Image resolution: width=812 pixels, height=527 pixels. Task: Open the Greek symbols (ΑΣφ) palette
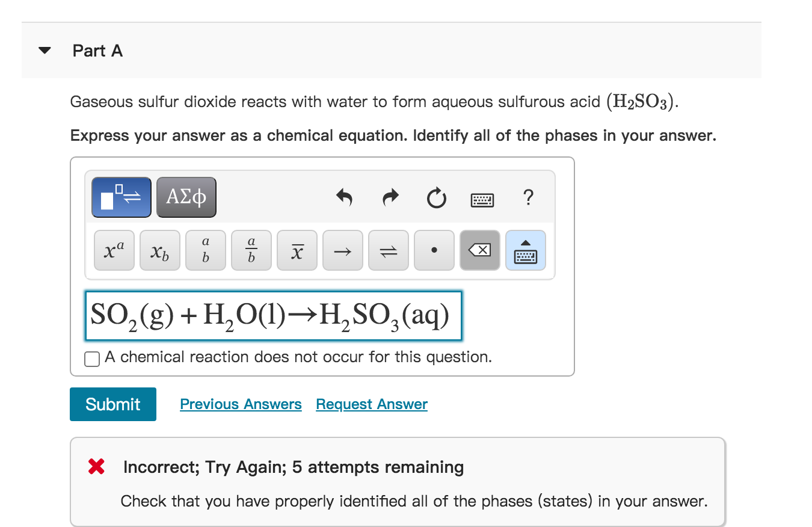(186, 197)
